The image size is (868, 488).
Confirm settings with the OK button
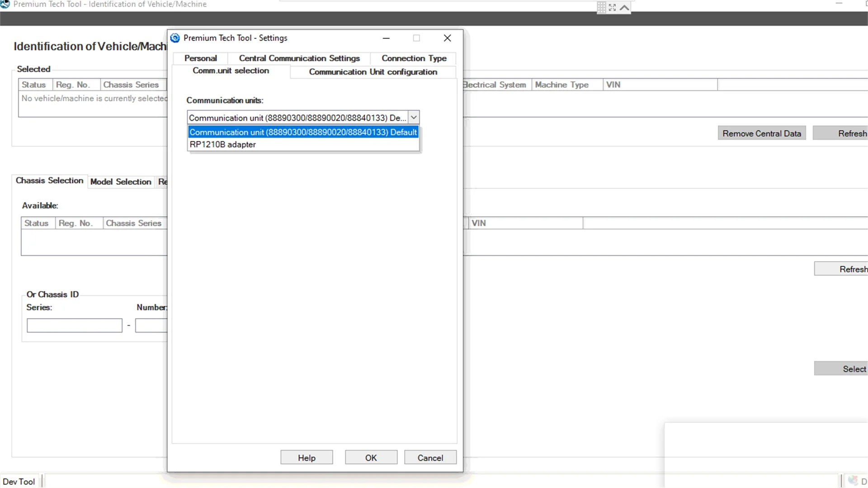coord(371,458)
